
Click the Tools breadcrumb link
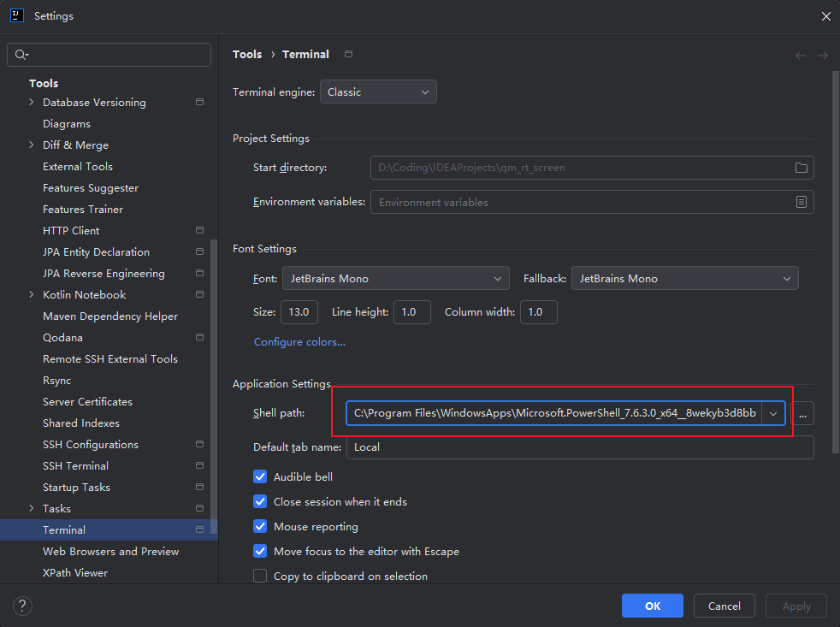tap(247, 55)
